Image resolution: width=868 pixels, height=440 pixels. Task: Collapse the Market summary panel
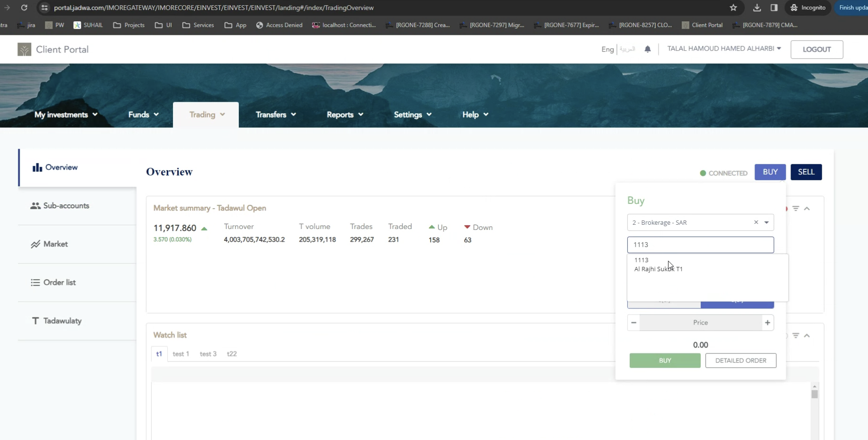[x=807, y=209]
